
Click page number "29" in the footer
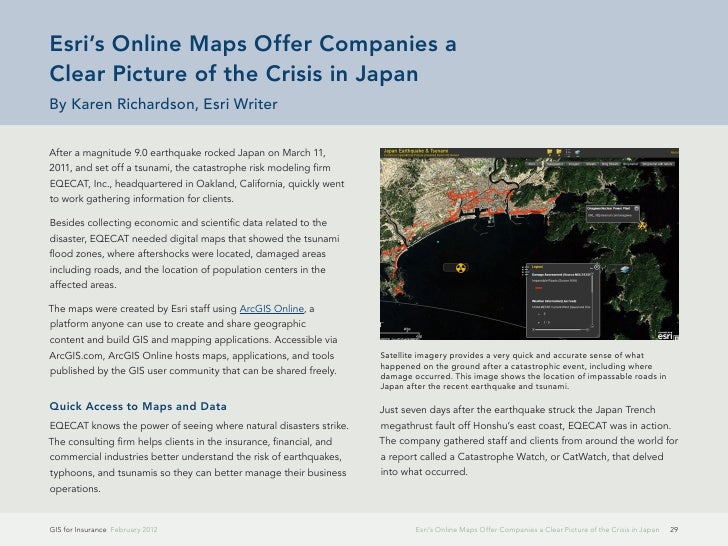coord(674,529)
